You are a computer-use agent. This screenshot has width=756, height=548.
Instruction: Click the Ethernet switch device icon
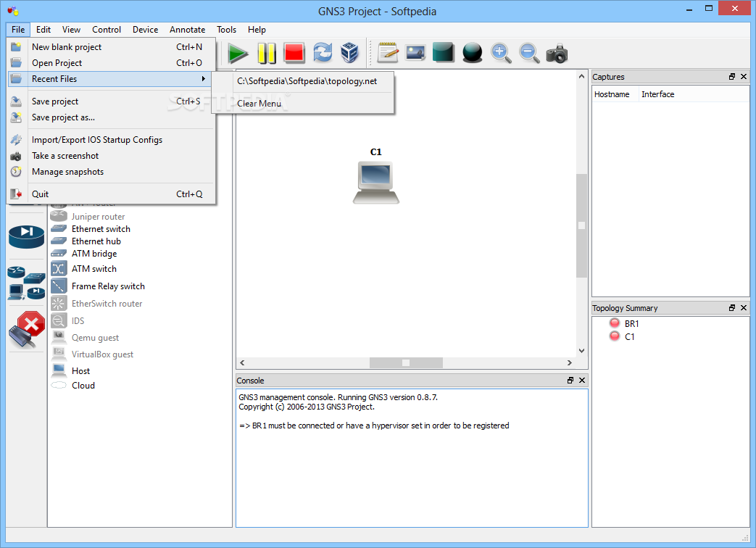click(x=59, y=228)
